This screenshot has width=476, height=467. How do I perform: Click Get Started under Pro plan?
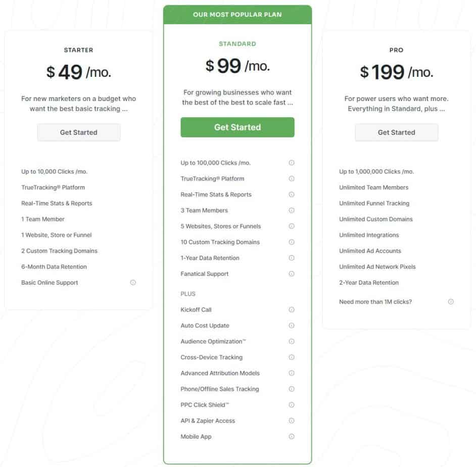pyautogui.click(x=397, y=132)
